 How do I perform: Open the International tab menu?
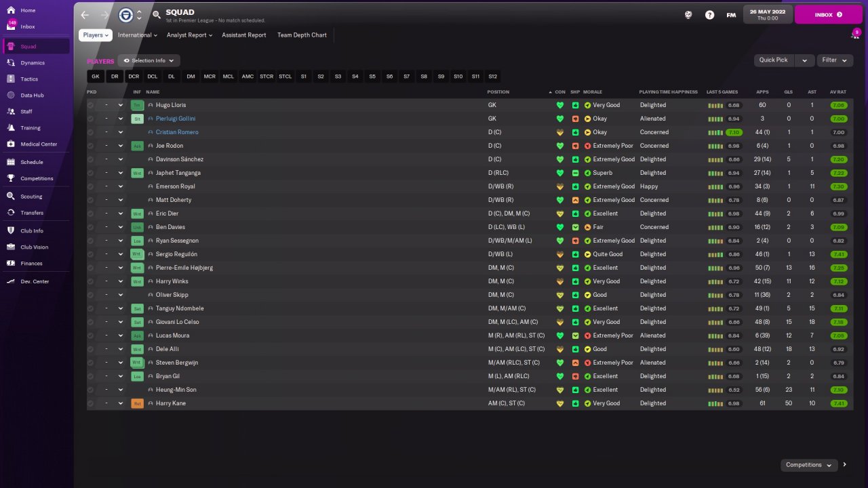[137, 35]
